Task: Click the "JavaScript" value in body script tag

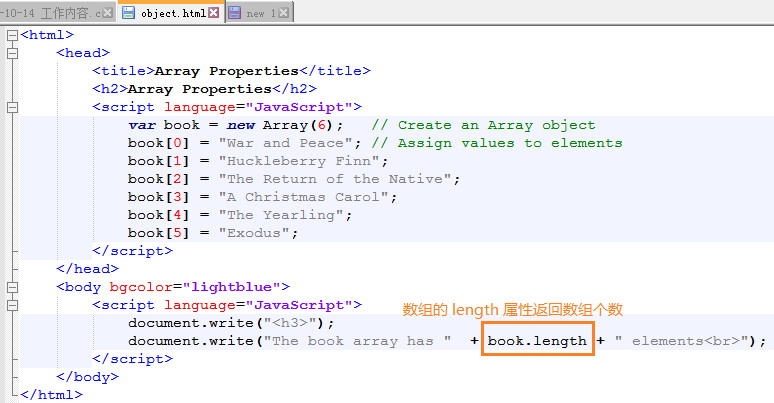Action: (299, 305)
